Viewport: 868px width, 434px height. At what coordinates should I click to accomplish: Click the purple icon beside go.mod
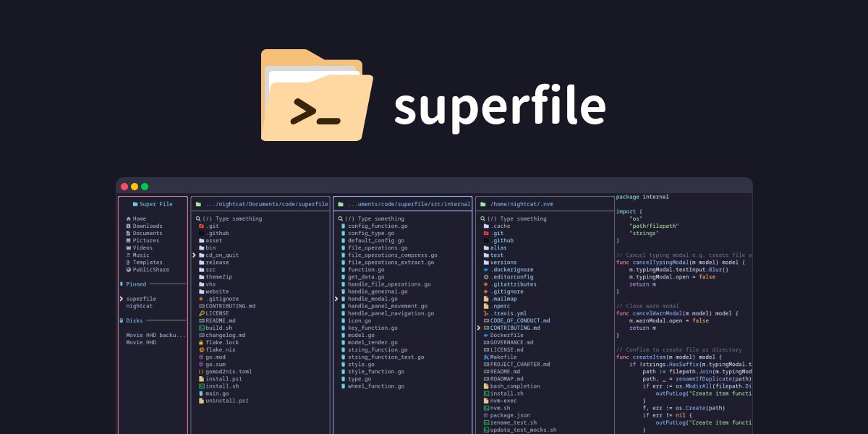(x=202, y=357)
